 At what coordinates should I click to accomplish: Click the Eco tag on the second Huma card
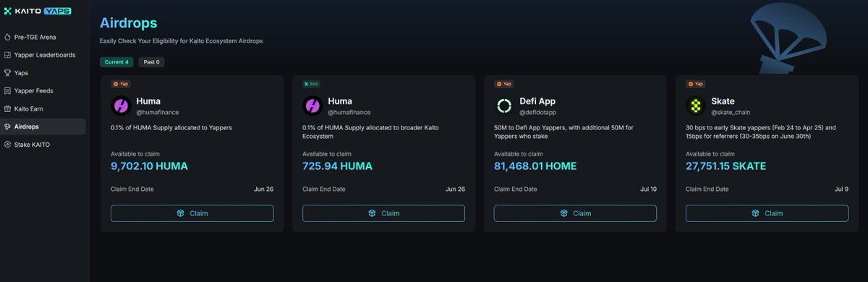pyautogui.click(x=312, y=84)
